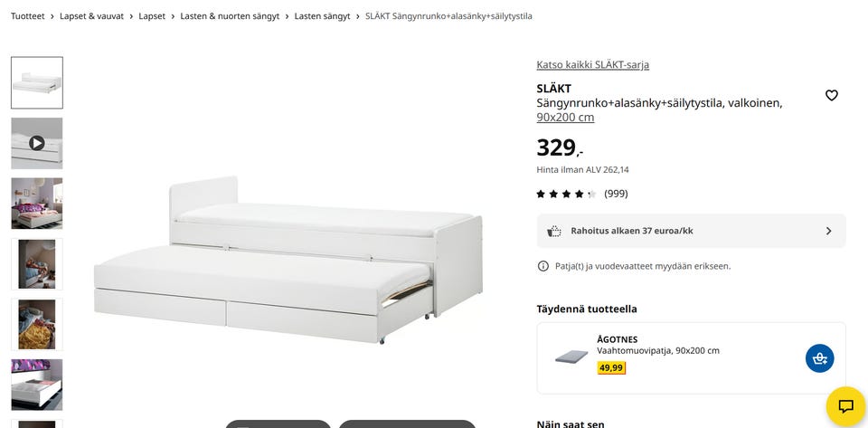This screenshot has height=428, width=868.
Task: Click the info icon beside Patja(t) note
Action: 543,266
